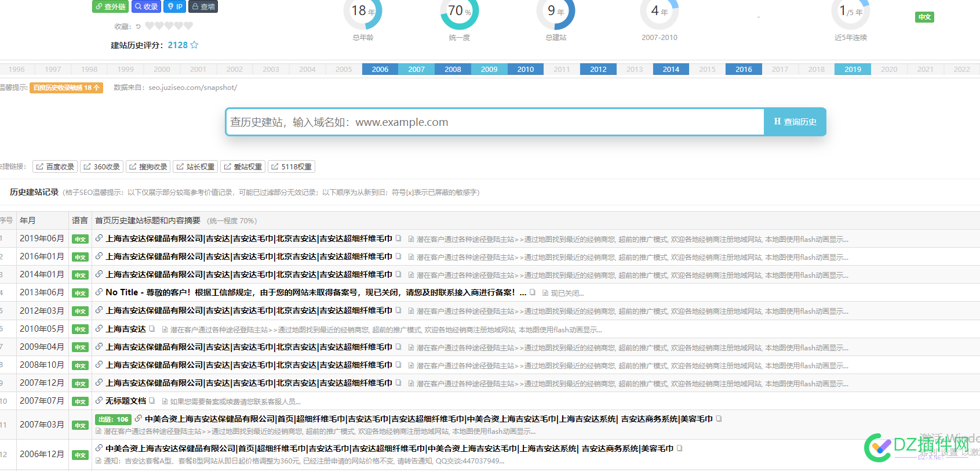Open the 百度收录 quick link
Viewport: 980px width, 471px height.
tap(55, 166)
